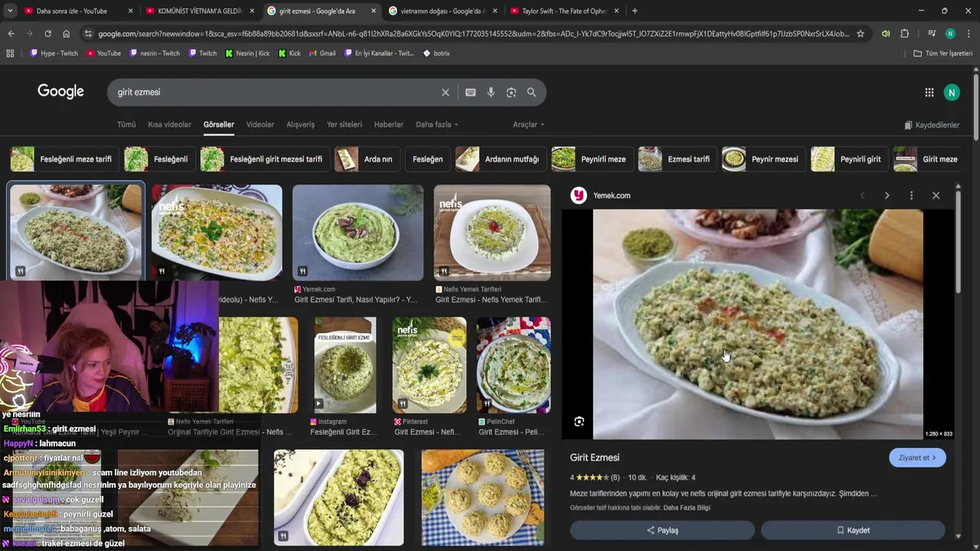Open Google Lens image search icon
Screen dimensions: 980x551
coord(511,93)
